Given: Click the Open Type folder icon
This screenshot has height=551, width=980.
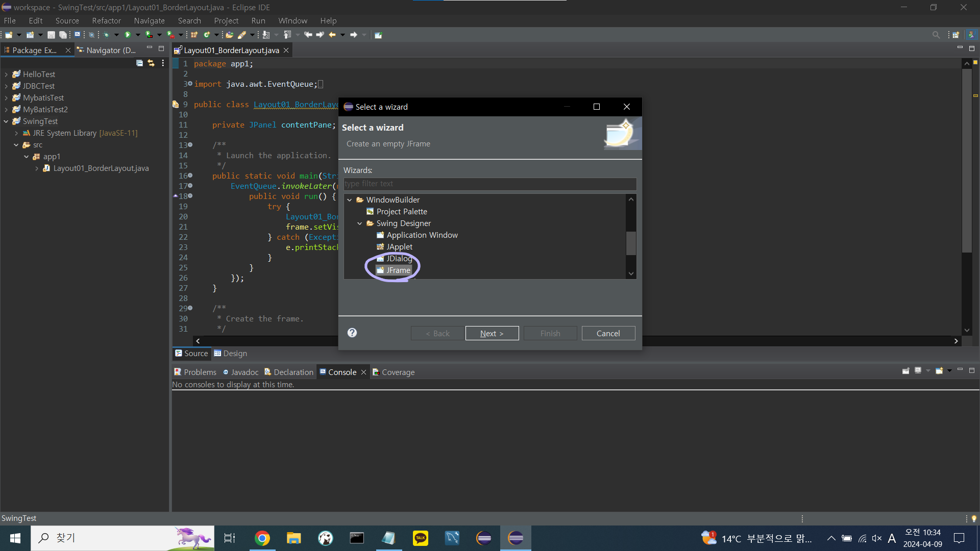Looking at the screenshot, I should pos(230,35).
